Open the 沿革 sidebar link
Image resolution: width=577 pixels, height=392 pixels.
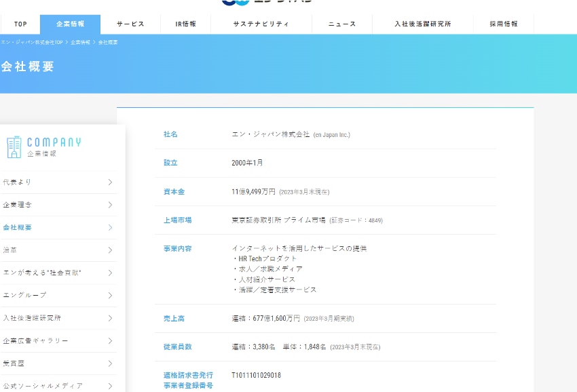[58, 250]
